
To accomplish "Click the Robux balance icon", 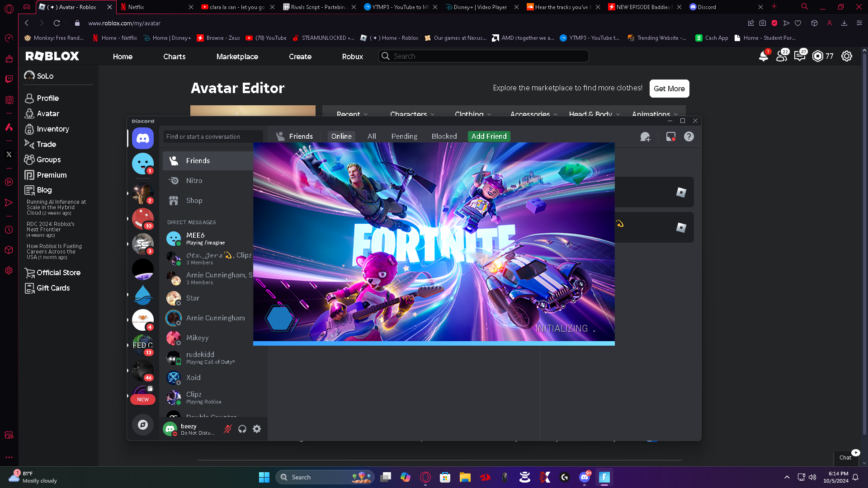I will tap(818, 56).
